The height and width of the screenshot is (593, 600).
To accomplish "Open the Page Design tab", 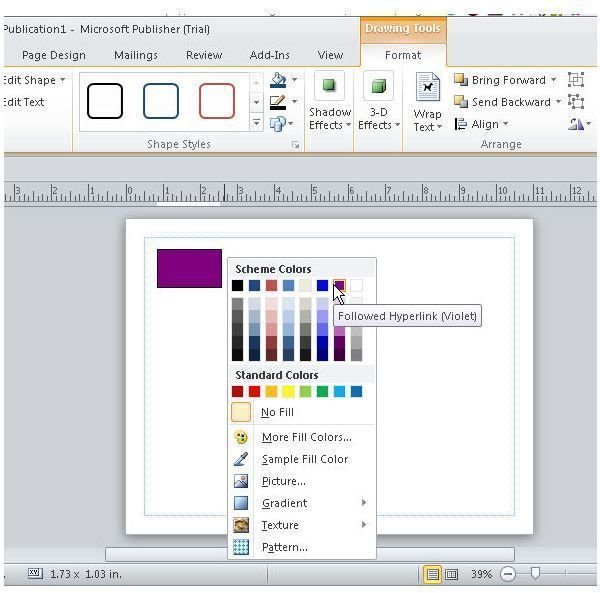I will point(54,55).
